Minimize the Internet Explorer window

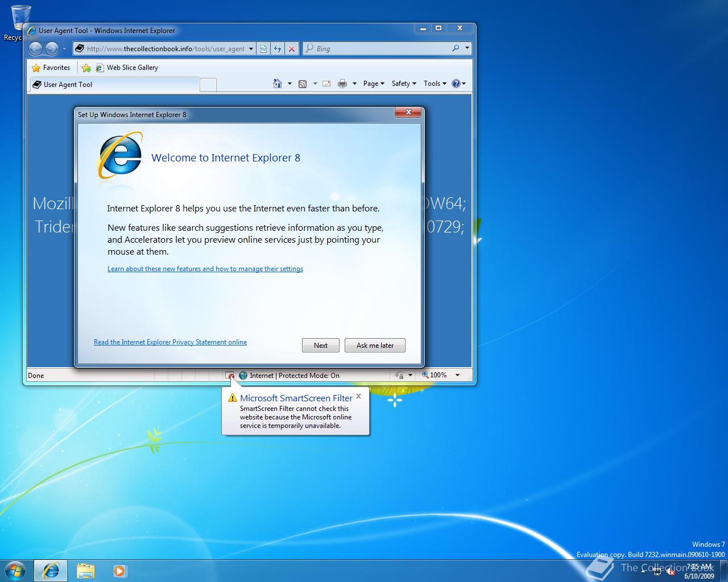pyautogui.click(x=422, y=28)
